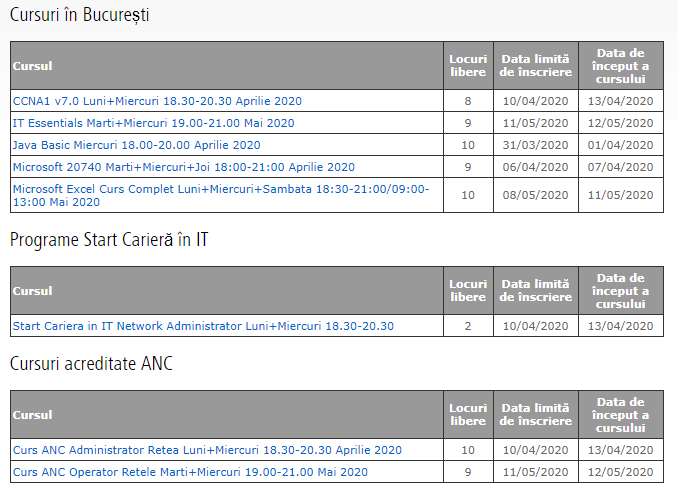Click Data limită de înscriere header in București table
This screenshot has height=491, width=678.
point(536,66)
